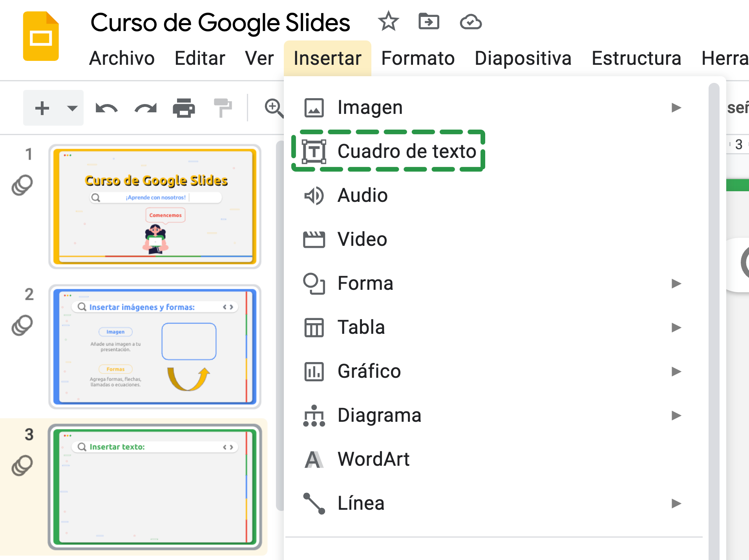Open the Archivo menu
749x560 pixels.
click(x=122, y=59)
